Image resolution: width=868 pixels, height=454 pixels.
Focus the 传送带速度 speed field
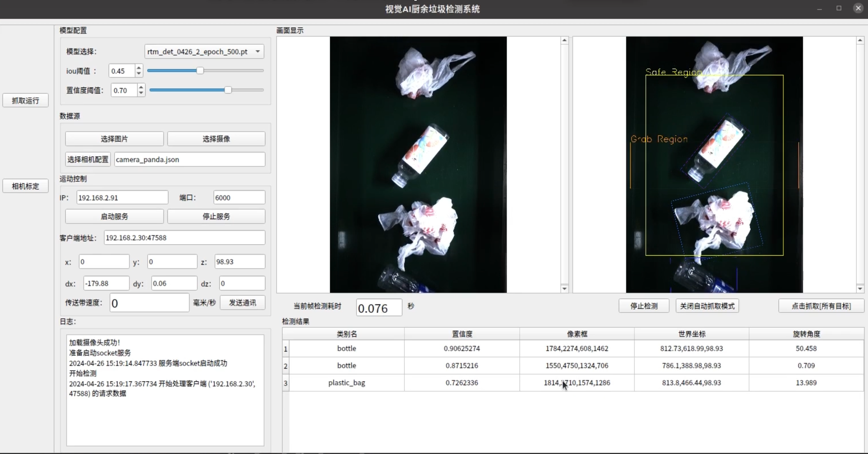149,303
